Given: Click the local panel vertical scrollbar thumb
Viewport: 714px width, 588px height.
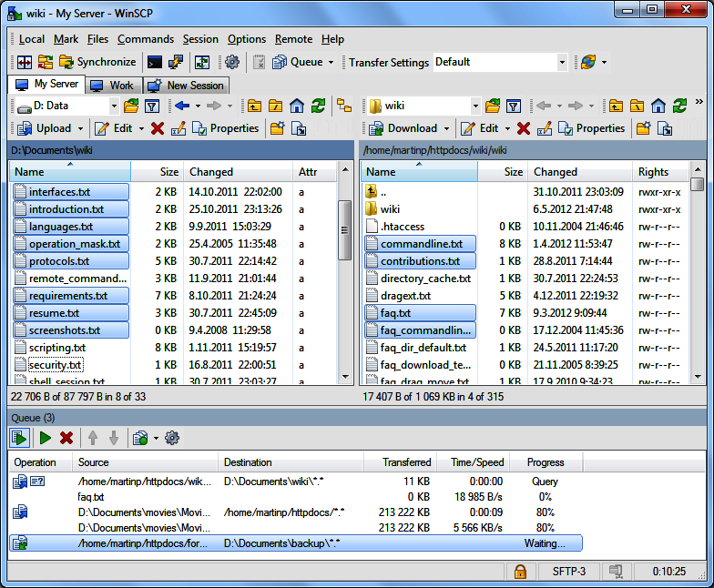Looking at the screenshot, I should pos(344,229).
